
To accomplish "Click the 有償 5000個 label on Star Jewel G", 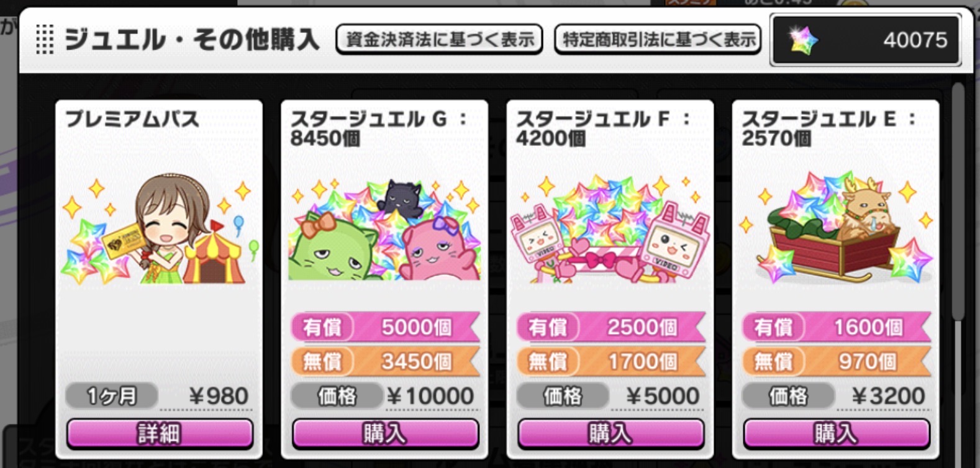I will (x=385, y=327).
